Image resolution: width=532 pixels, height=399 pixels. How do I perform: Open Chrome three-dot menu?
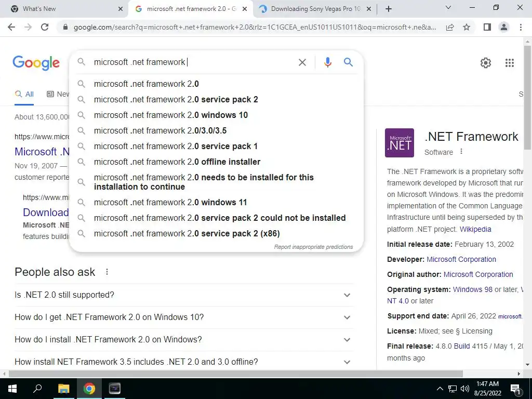(521, 27)
